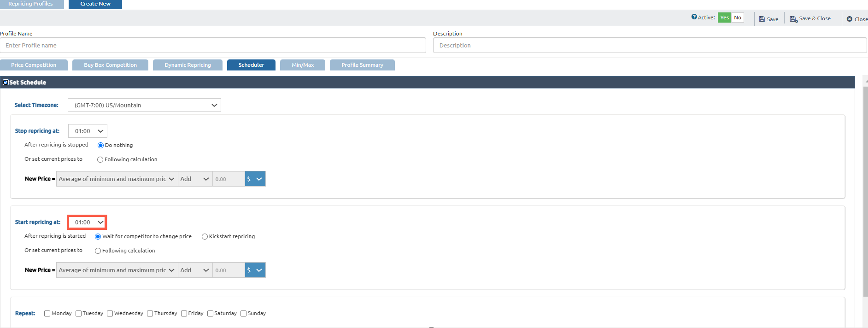Expand the Stop repricing at time dropdown
868x328 pixels.
coord(88,131)
